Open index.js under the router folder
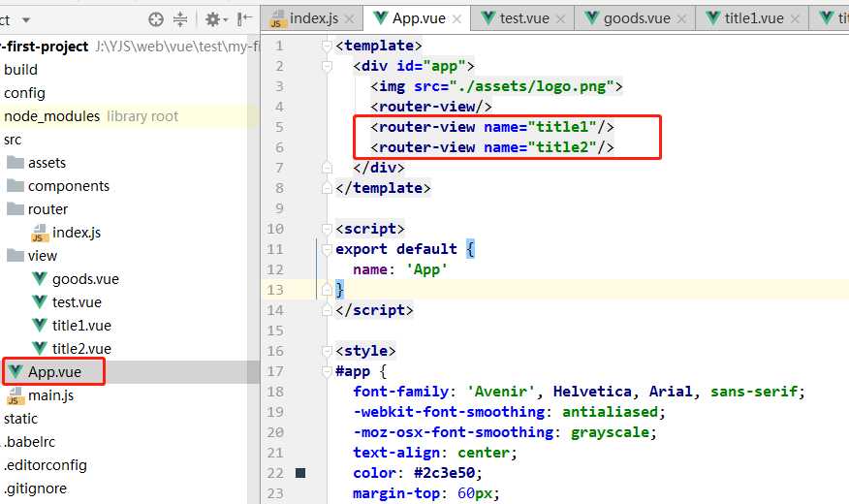849x504 pixels. (77, 233)
